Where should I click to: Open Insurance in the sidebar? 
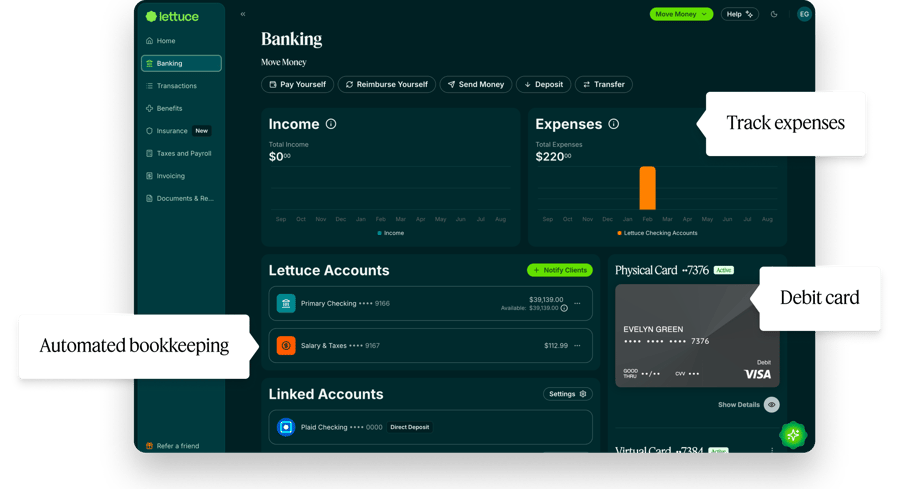166,131
